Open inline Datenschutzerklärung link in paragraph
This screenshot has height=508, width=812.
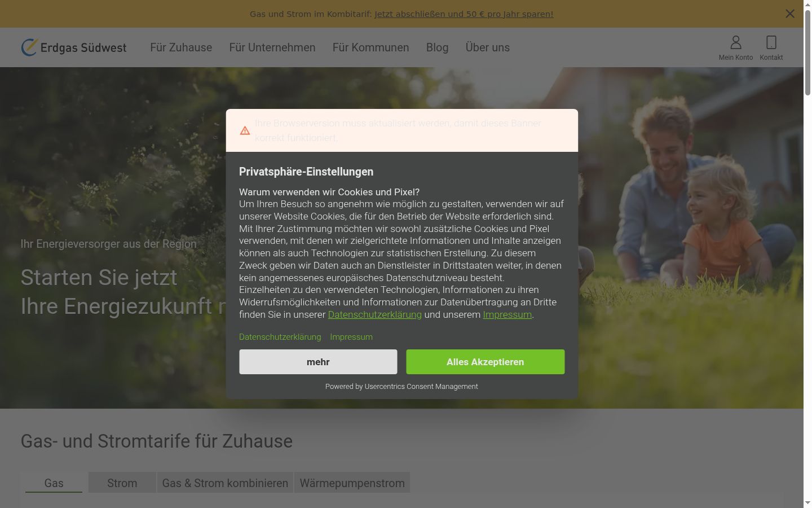pos(375,314)
